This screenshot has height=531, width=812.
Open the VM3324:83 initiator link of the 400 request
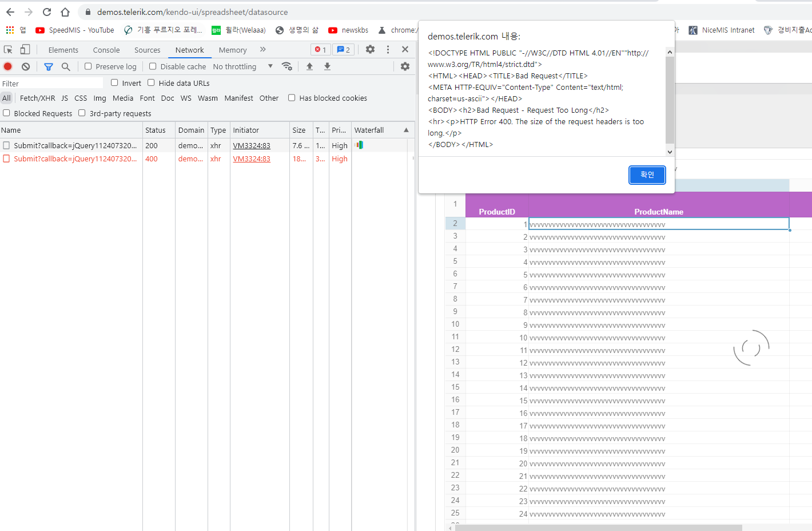(252, 159)
